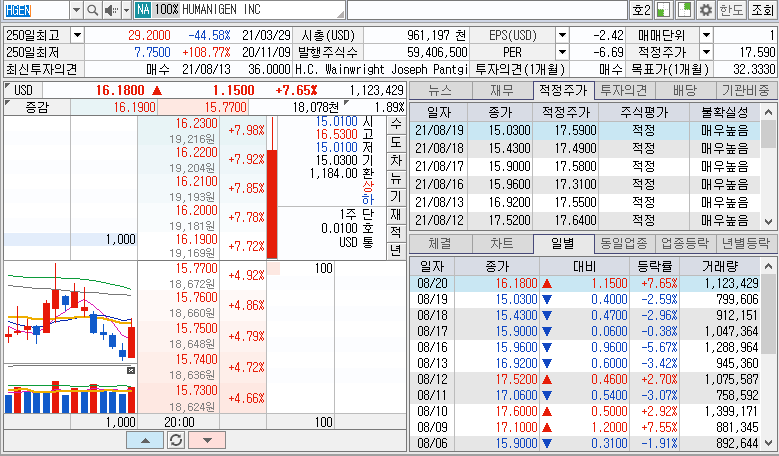Select the 투자의견 tab
The height and width of the screenshot is (456, 779).
tap(624, 90)
